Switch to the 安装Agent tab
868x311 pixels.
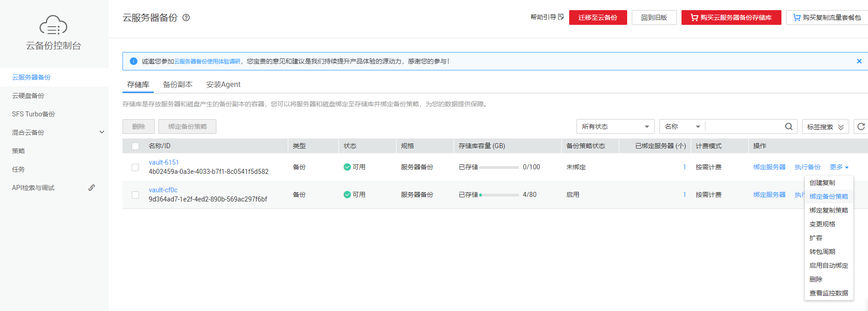[223, 84]
